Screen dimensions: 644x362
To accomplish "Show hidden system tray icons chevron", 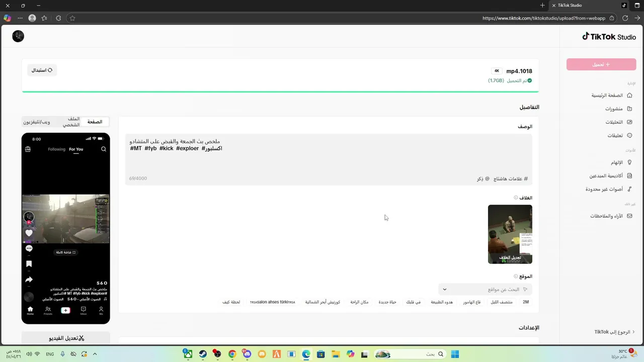I will point(95,354).
